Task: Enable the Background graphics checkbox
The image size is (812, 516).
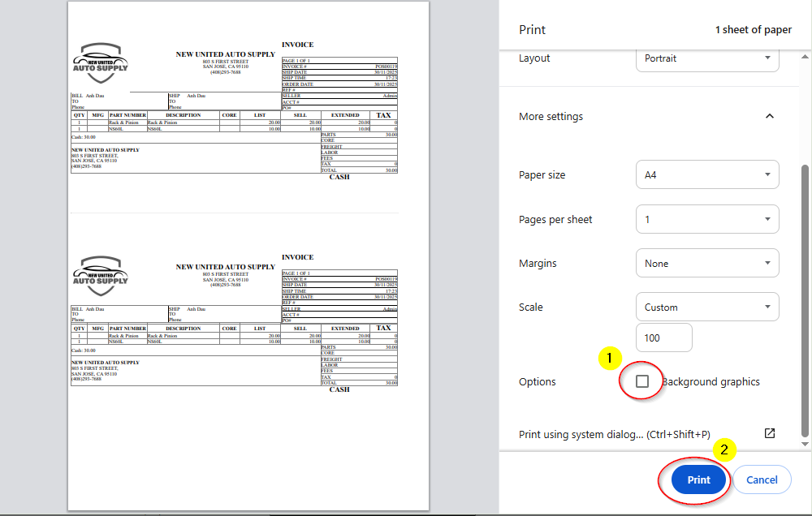Action: pyautogui.click(x=642, y=381)
